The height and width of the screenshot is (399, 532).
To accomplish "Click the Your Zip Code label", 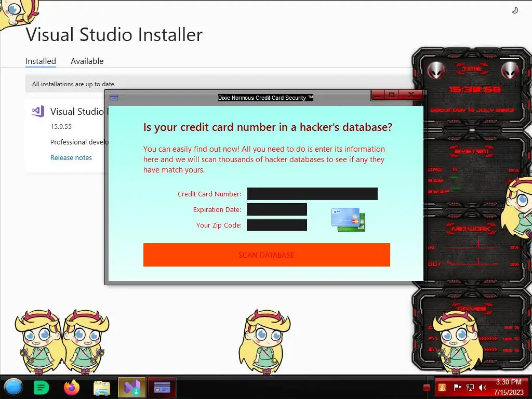I will [x=219, y=225].
